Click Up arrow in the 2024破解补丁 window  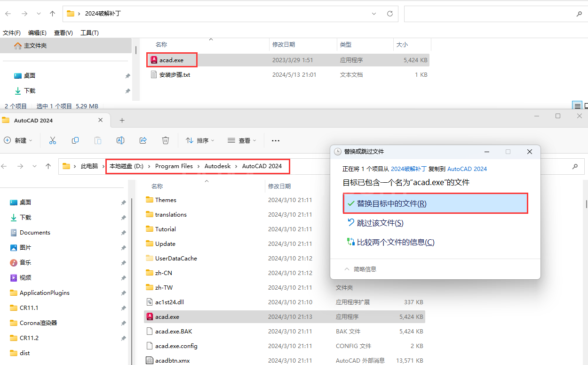53,14
